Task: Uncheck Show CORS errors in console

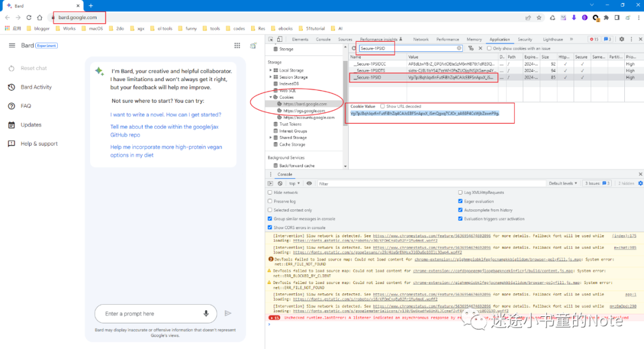Action: [x=270, y=227]
